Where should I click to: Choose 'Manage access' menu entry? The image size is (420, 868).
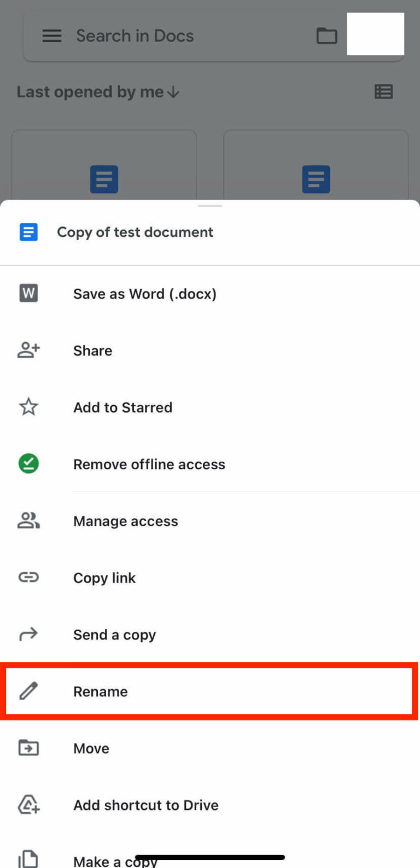pos(210,521)
